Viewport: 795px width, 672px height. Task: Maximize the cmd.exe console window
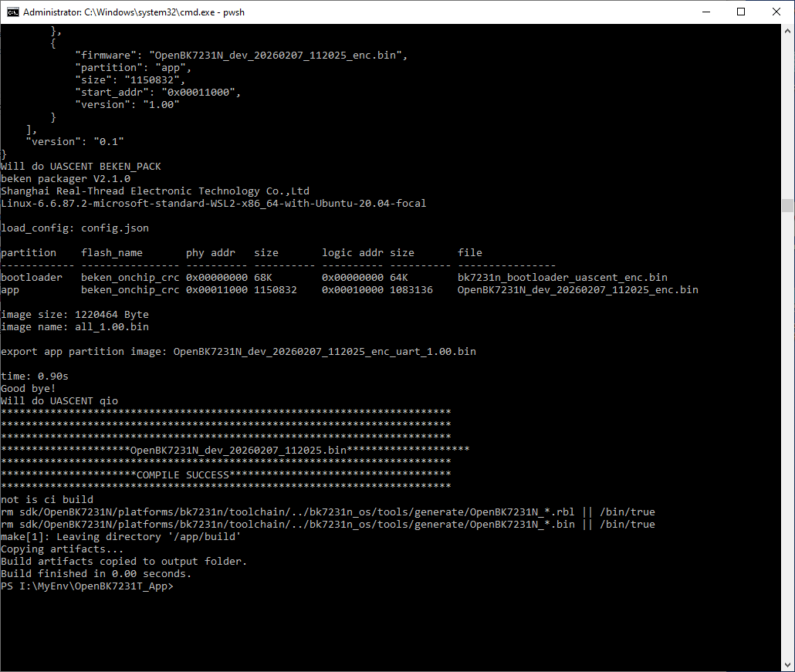coord(741,12)
